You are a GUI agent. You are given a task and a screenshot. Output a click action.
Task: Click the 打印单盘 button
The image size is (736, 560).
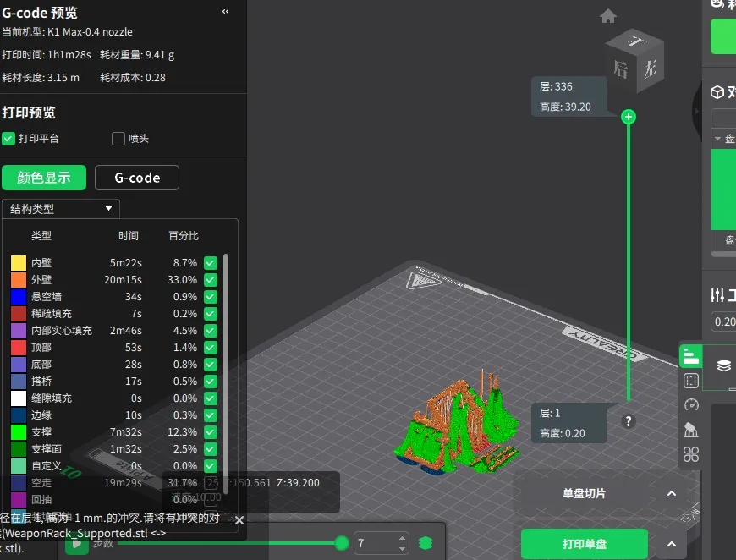[x=584, y=544]
